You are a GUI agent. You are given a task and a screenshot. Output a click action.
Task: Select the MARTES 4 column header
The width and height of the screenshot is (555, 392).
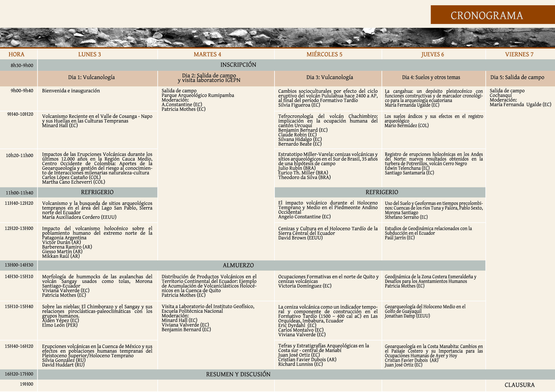tap(207, 54)
